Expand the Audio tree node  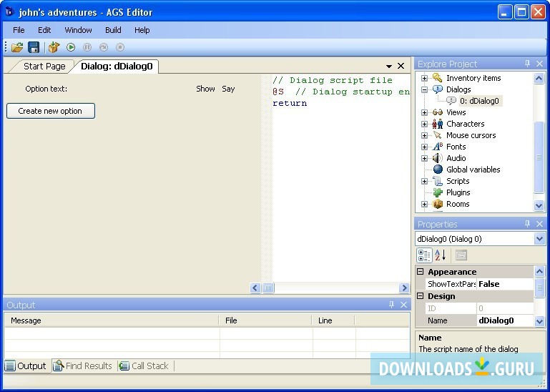pyautogui.click(x=424, y=158)
